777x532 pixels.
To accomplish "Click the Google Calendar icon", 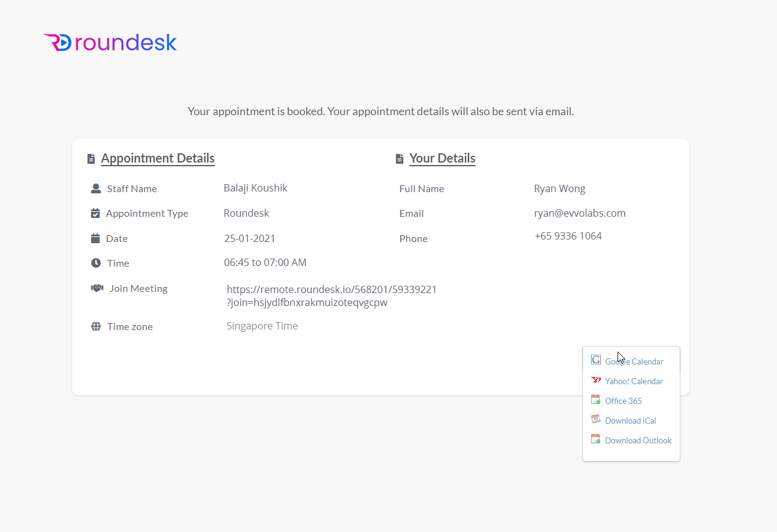I will pos(595,360).
